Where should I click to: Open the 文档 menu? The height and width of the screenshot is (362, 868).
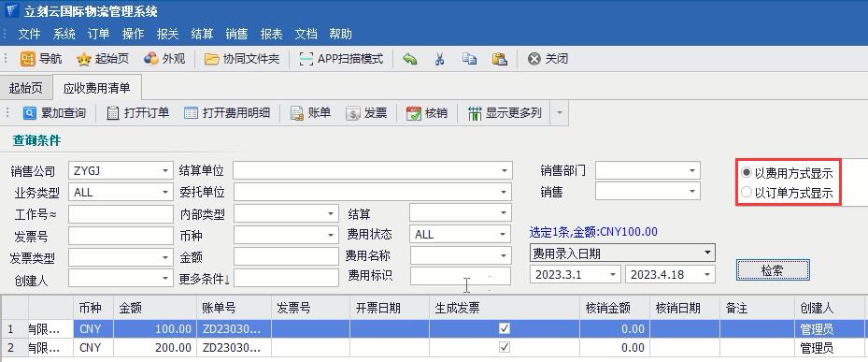[306, 35]
